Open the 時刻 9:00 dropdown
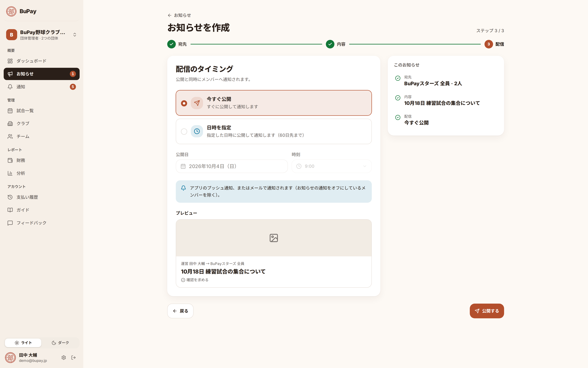This screenshot has height=368, width=588. click(332, 166)
